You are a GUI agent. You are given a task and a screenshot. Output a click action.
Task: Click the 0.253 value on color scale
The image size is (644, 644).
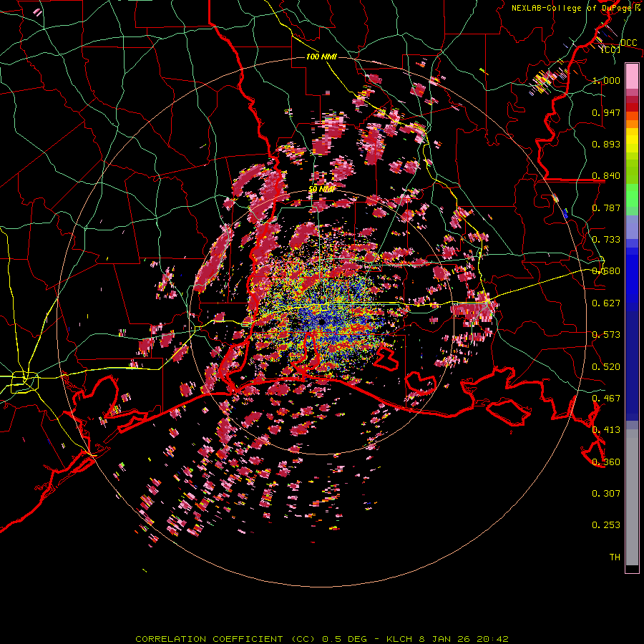tap(606, 525)
